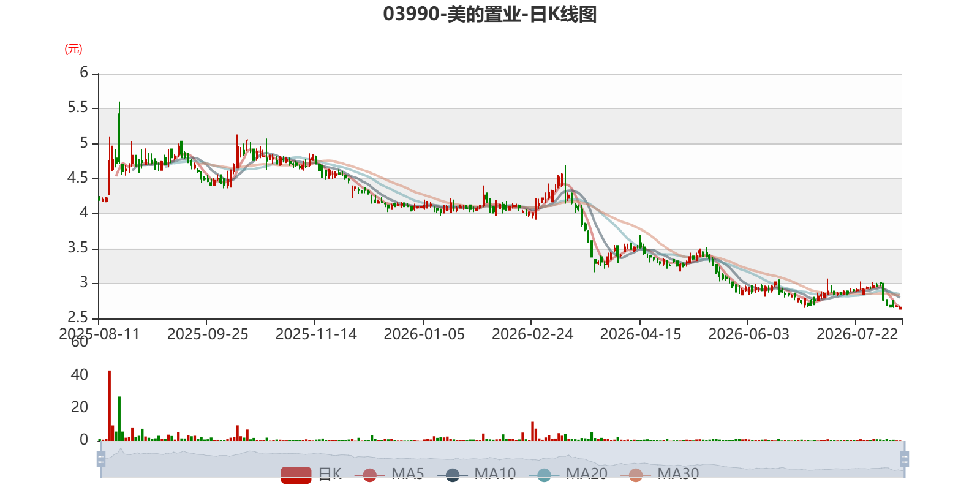Click the 日K legend text label

[330, 474]
